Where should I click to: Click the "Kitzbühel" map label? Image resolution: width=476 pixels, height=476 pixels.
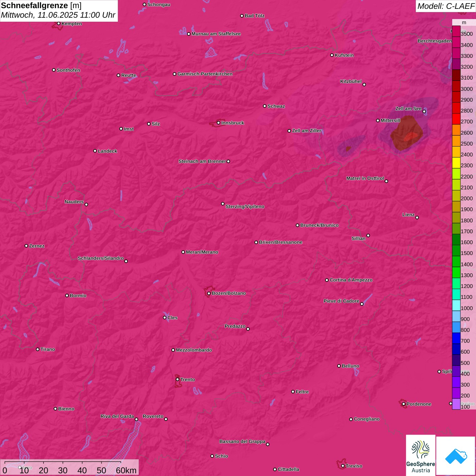(x=351, y=81)
